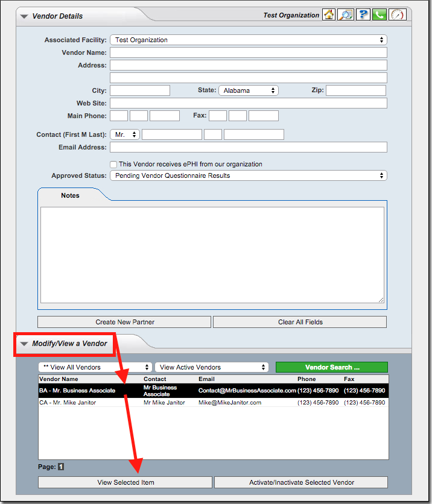Open the contact title dropdown showing Mr.
Screen dimensions: 432x504
pos(125,134)
